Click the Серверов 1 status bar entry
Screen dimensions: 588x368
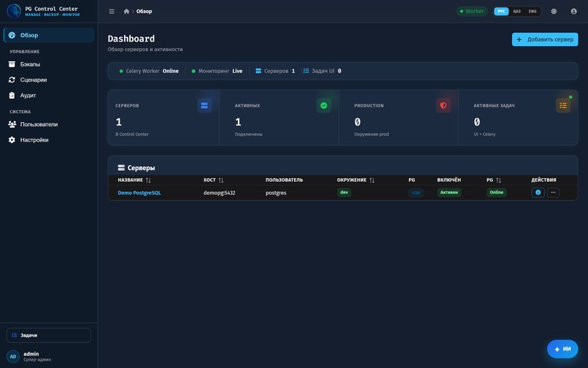pyautogui.click(x=275, y=71)
